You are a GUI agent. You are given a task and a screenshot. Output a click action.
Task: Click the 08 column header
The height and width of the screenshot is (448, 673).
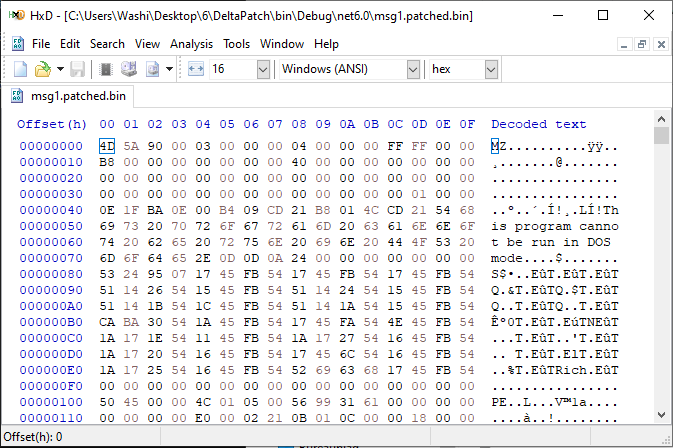[299, 124]
